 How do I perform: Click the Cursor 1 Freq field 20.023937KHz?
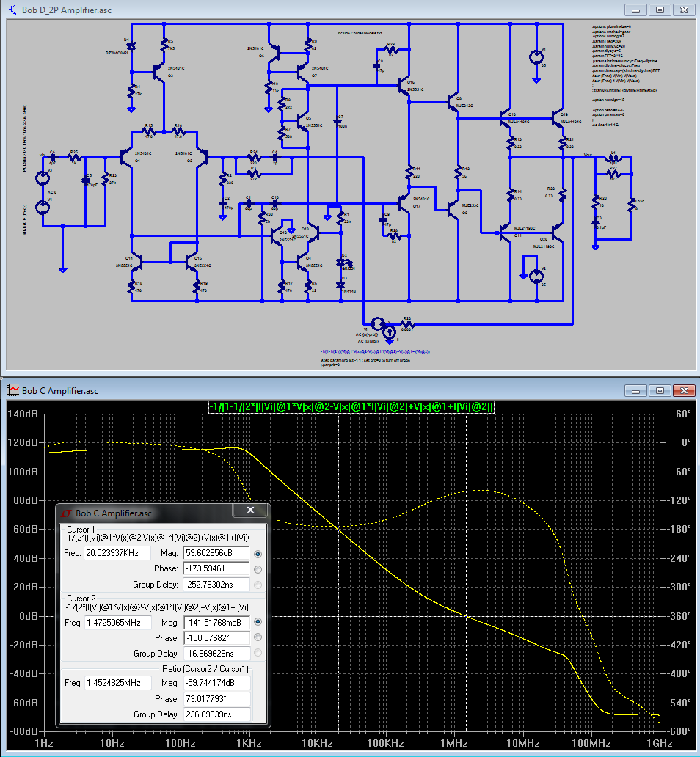click(117, 553)
